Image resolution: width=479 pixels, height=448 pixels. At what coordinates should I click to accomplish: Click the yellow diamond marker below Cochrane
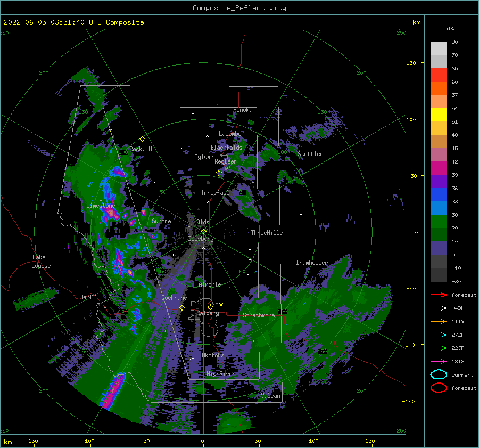[182, 307]
